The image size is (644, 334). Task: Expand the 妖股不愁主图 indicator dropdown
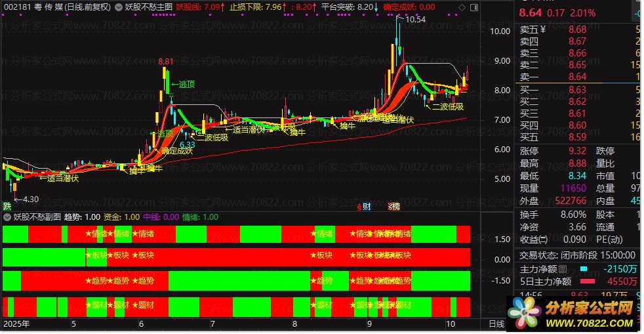(119, 7)
